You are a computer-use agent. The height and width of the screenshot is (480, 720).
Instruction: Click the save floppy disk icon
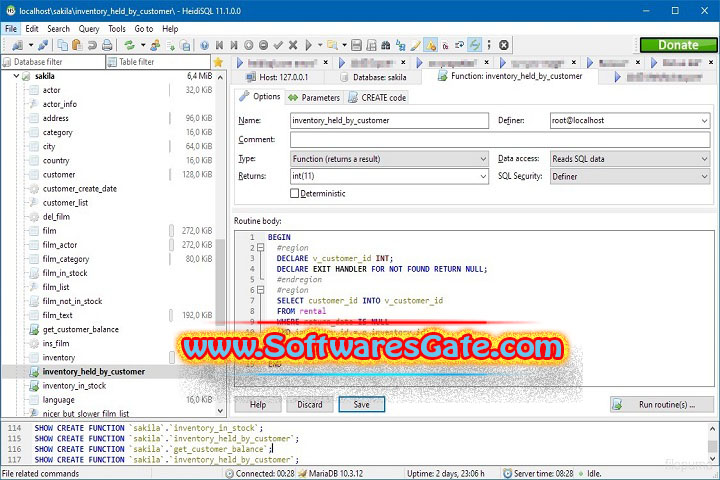(356, 45)
